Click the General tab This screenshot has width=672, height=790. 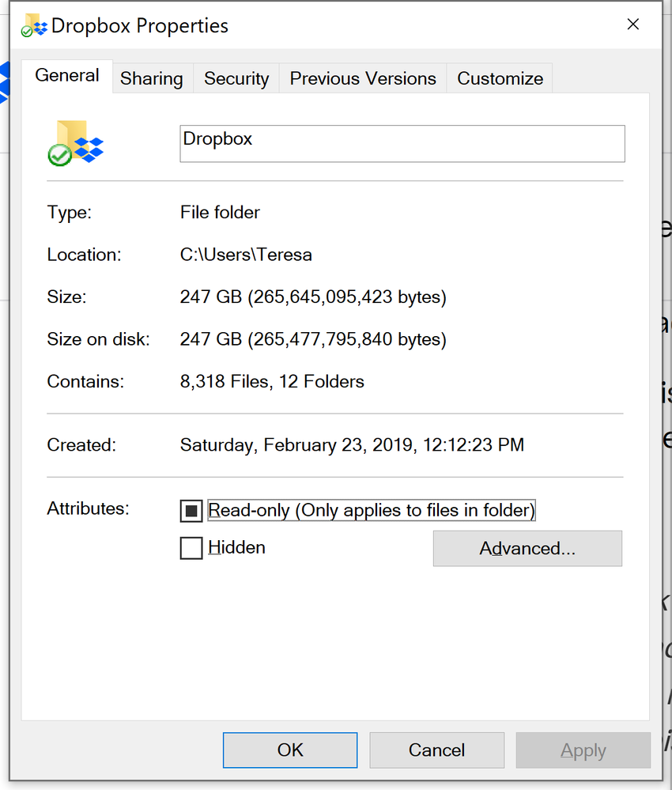tap(67, 74)
